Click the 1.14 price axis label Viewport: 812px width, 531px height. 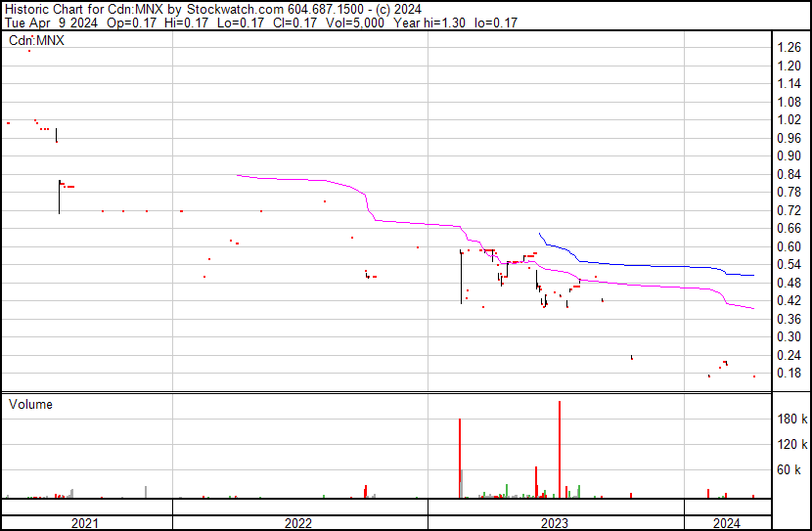pos(789,84)
